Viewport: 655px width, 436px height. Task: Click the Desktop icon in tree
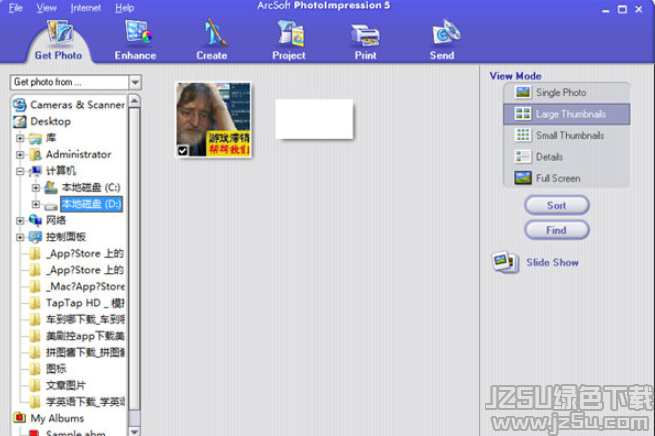click(20, 122)
